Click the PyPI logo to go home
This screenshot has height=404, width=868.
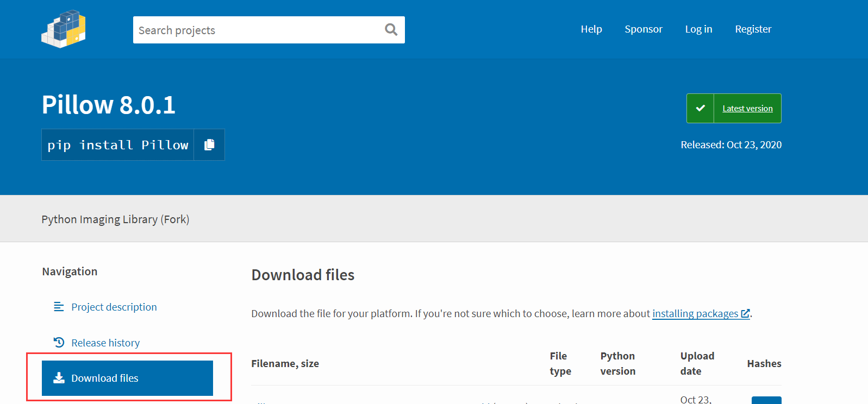64,29
